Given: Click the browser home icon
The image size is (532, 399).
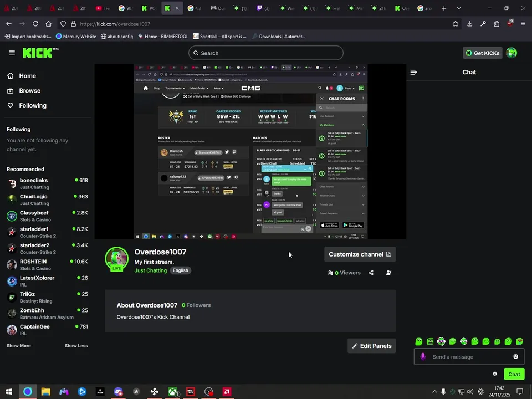Looking at the screenshot, I should [x=49, y=24].
